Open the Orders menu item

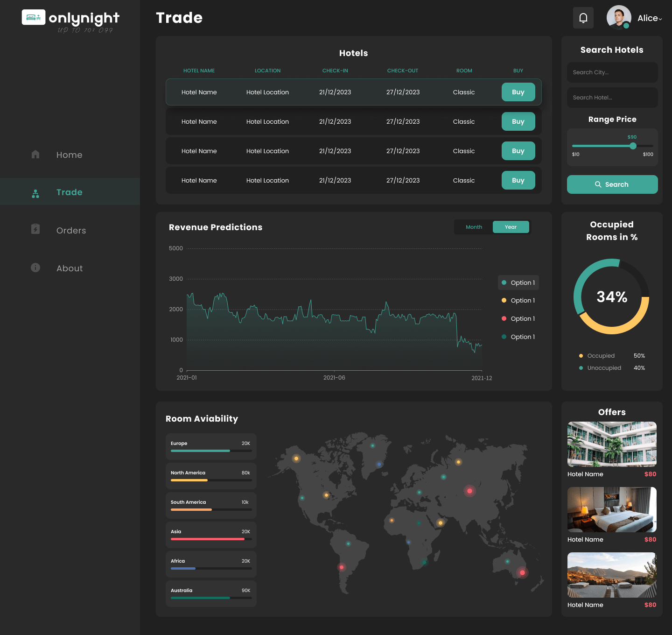pyautogui.click(x=71, y=230)
